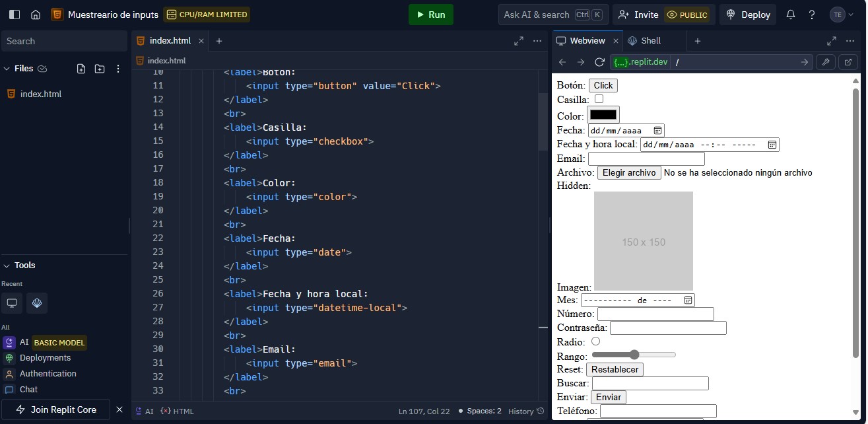Add a new tab next to index.html

[x=219, y=41]
